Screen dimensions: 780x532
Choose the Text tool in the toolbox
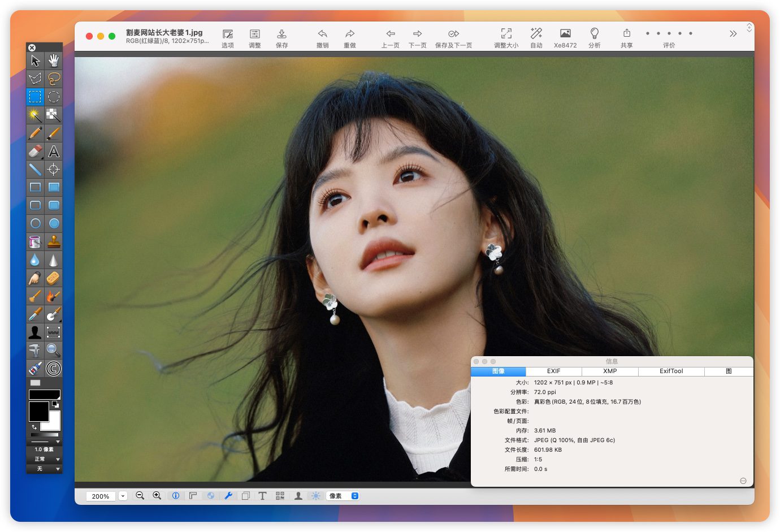coord(54,152)
